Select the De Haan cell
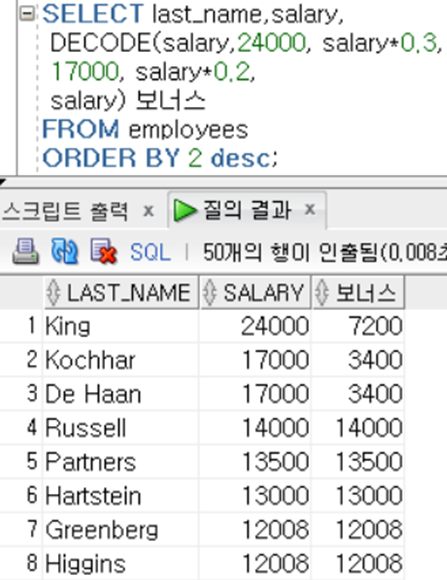The height and width of the screenshot is (580, 447). [x=121, y=394]
